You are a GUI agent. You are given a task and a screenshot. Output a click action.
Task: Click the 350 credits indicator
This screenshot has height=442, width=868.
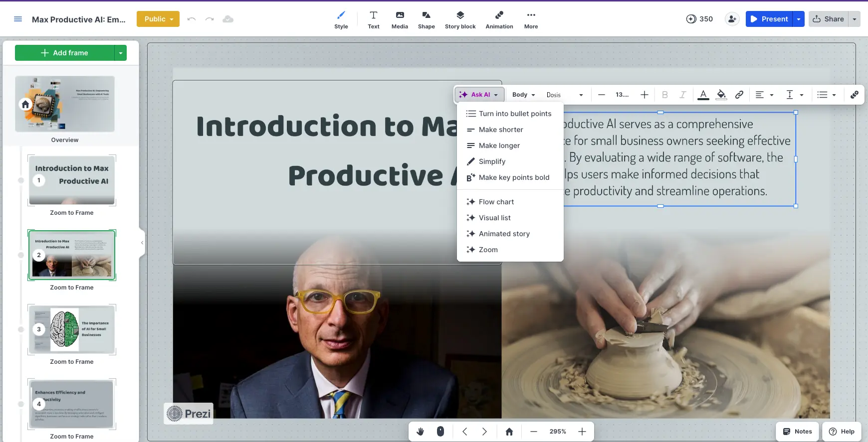(x=699, y=19)
